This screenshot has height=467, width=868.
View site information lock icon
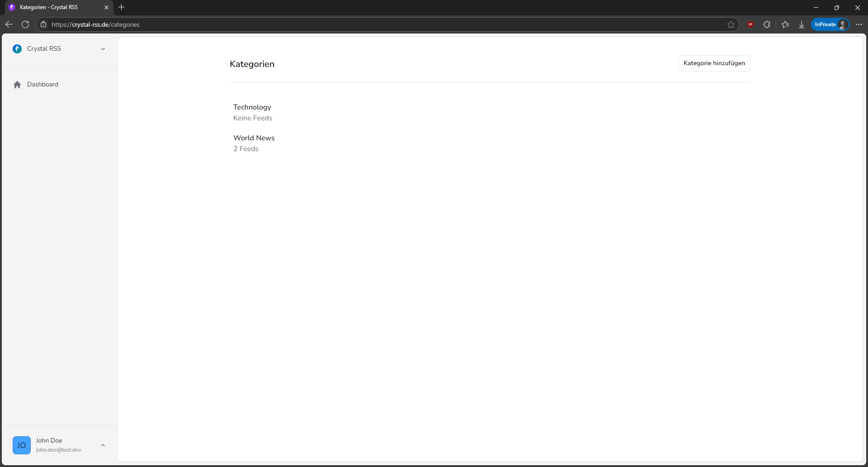(x=43, y=24)
